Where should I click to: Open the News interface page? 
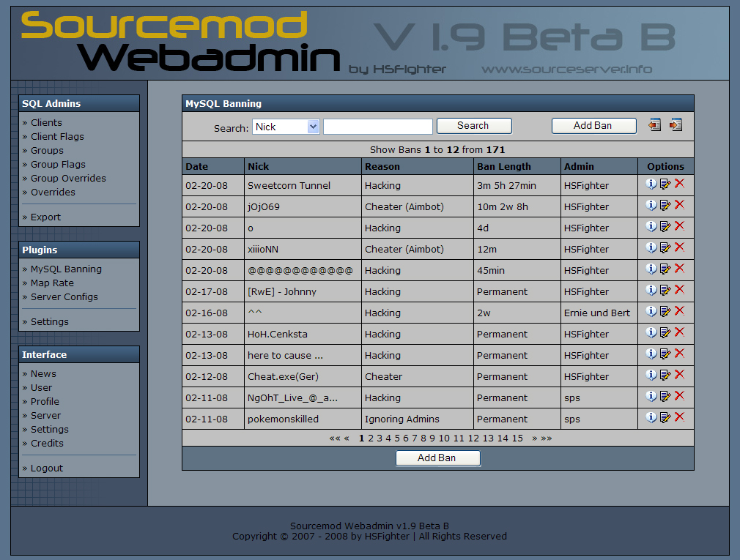(43, 374)
